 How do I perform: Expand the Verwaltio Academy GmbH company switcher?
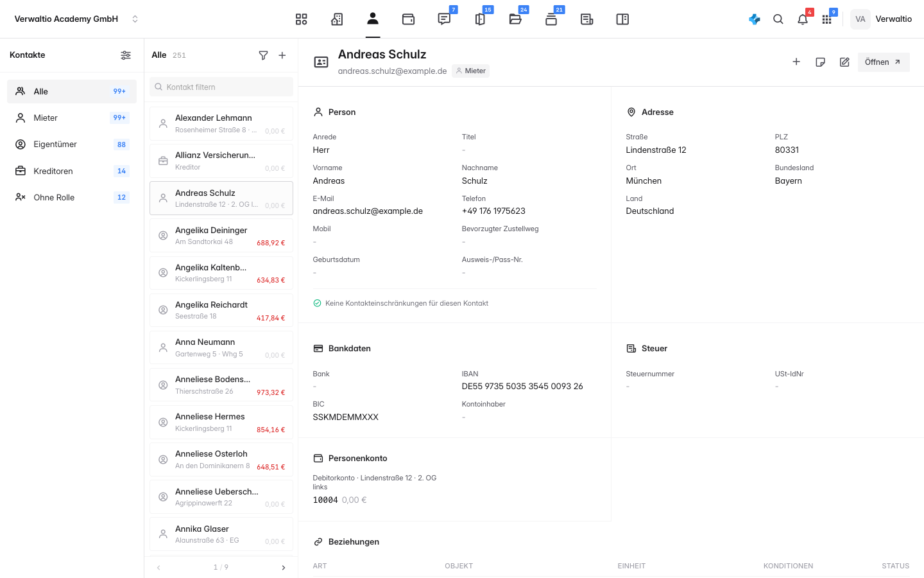coord(76,19)
